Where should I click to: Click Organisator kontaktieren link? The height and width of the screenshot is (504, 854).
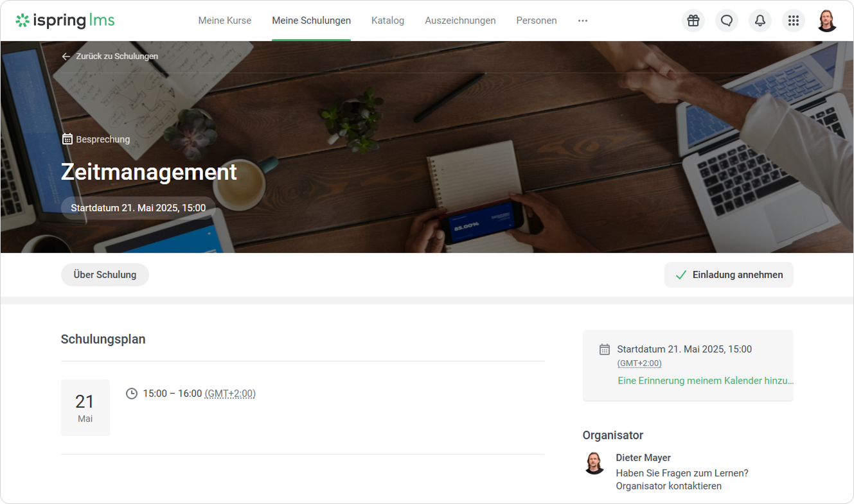pyautogui.click(x=668, y=486)
